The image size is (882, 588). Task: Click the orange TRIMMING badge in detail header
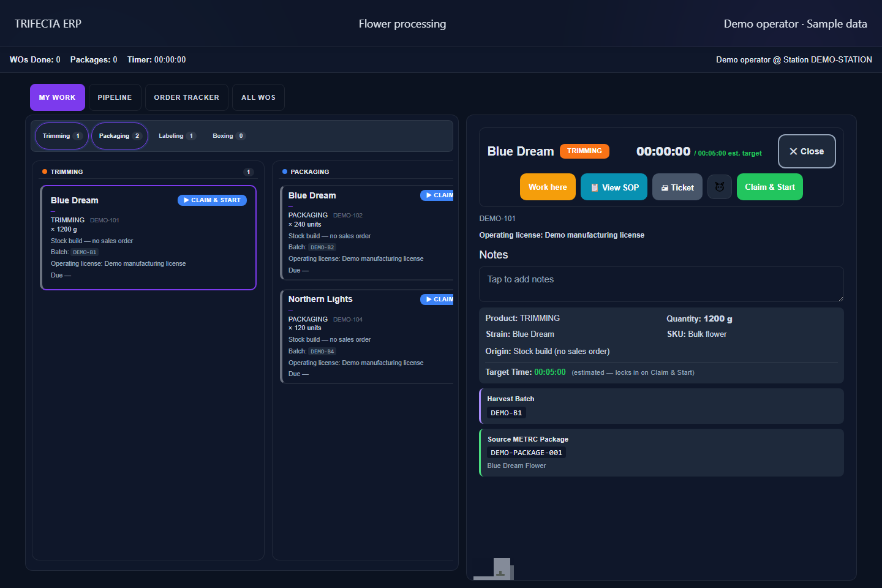coord(584,151)
